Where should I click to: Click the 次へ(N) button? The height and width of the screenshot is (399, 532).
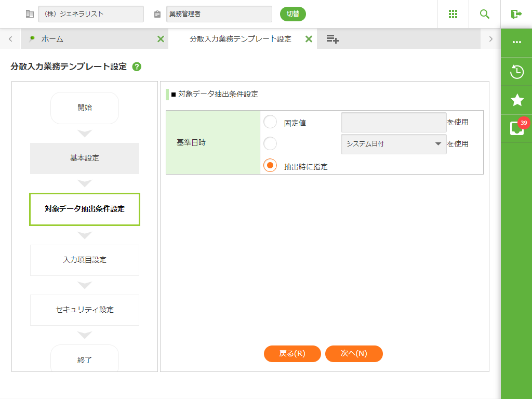pyautogui.click(x=354, y=353)
